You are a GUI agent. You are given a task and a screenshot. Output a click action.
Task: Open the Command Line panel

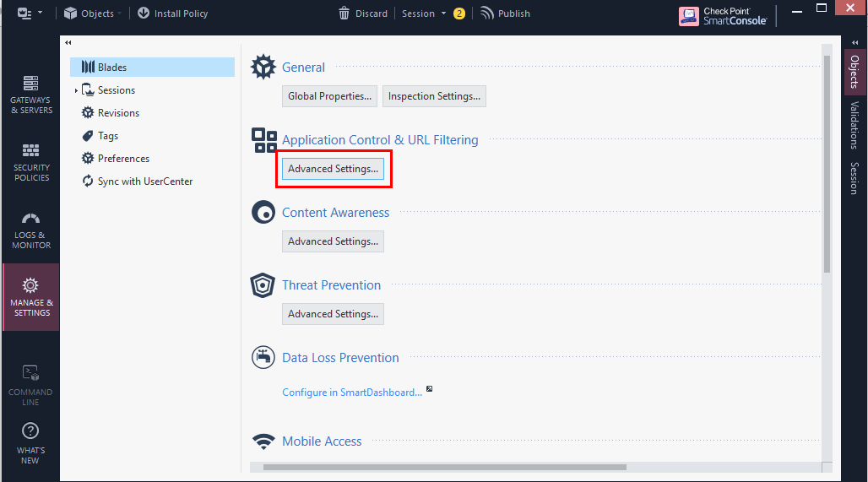point(31,385)
